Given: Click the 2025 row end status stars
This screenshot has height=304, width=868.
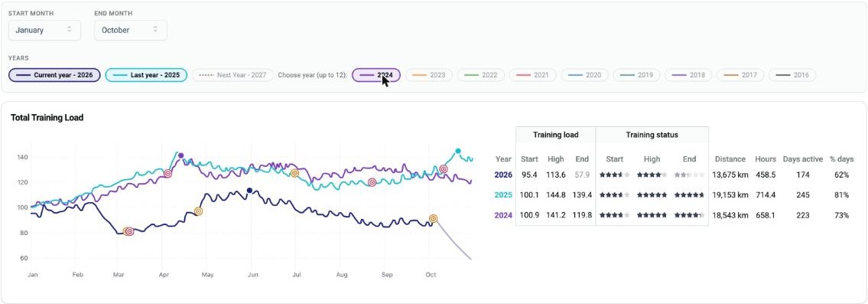Looking at the screenshot, I should (x=689, y=195).
